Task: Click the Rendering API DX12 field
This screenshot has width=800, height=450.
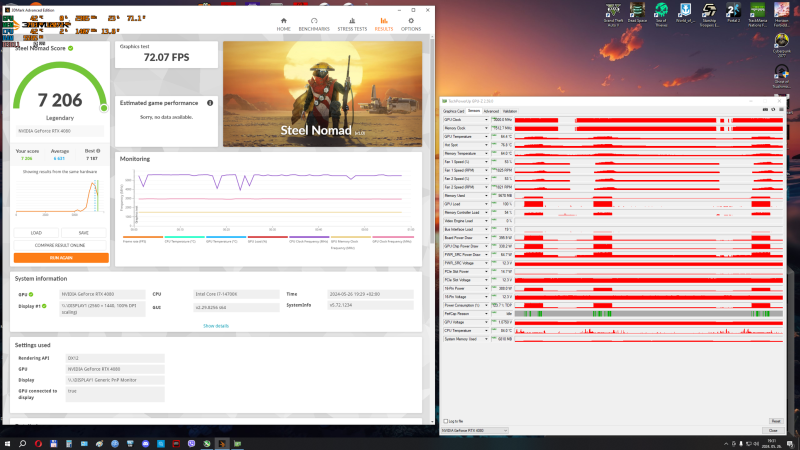Action: [115, 358]
